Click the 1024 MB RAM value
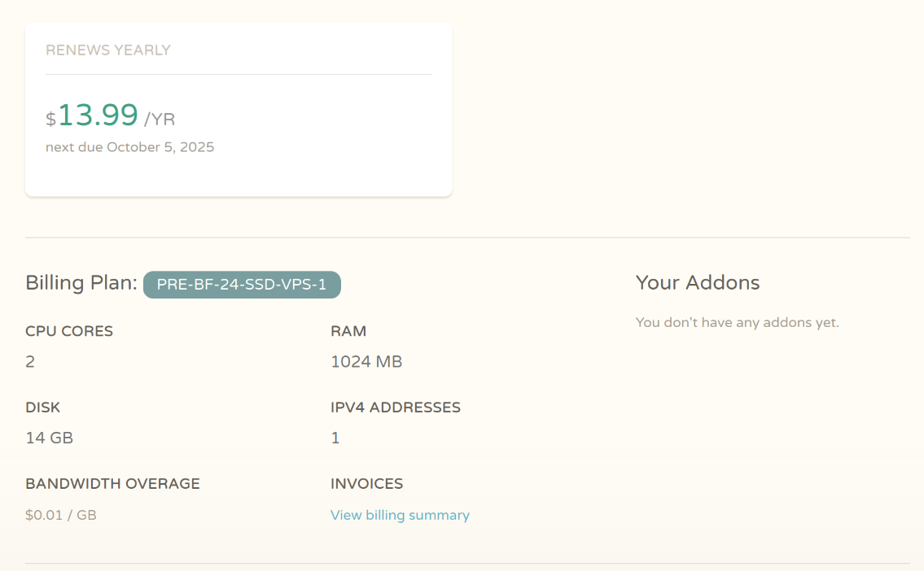 [366, 361]
